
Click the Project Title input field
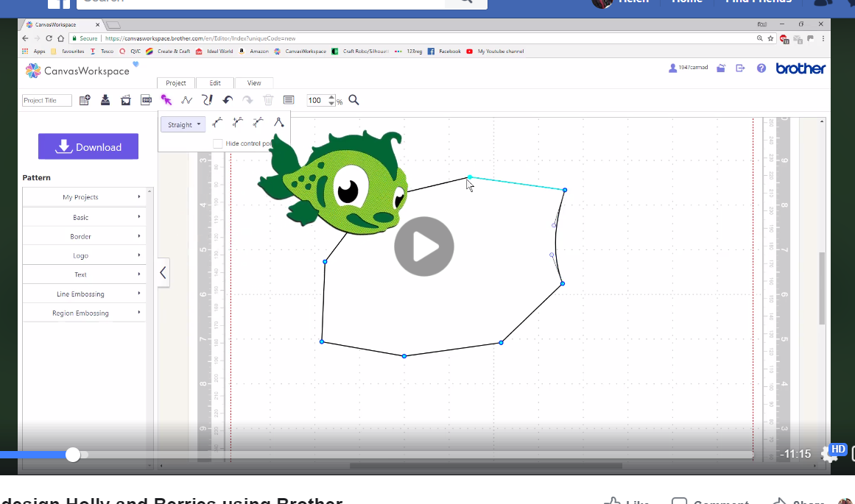[47, 100]
